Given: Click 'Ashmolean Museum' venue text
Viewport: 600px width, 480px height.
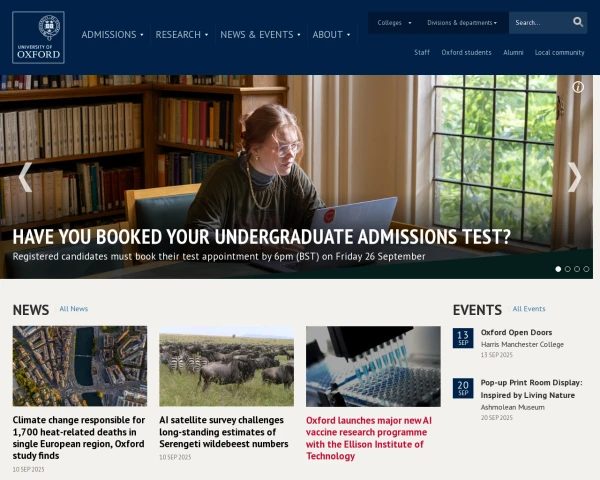Looking at the screenshot, I should pos(512,407).
